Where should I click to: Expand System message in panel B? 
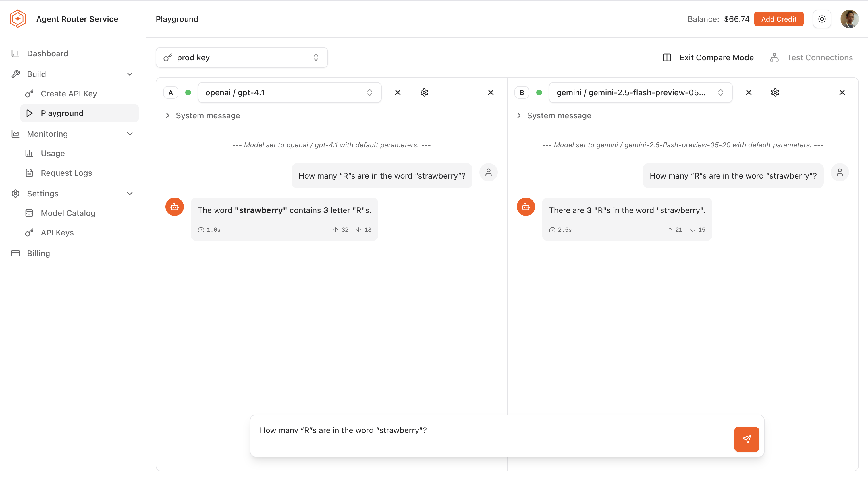[554, 116]
